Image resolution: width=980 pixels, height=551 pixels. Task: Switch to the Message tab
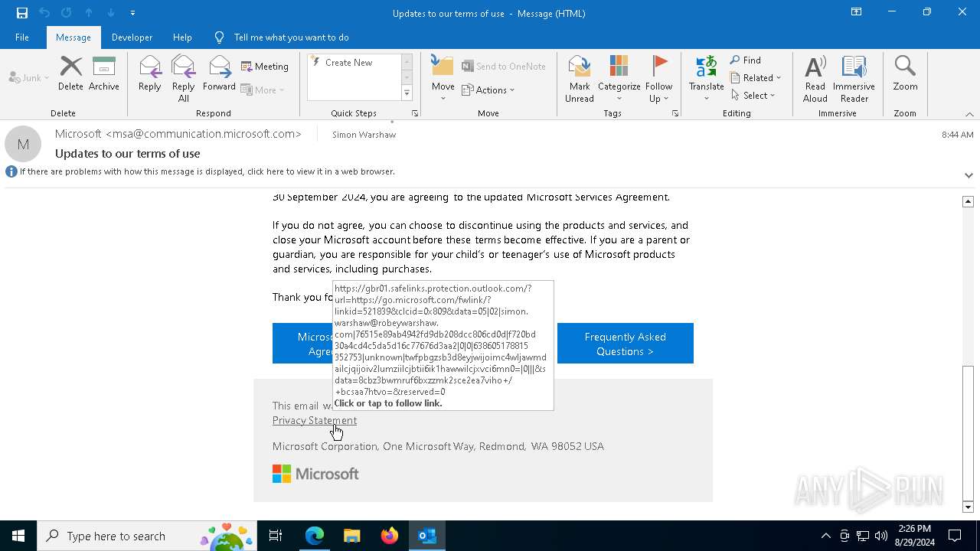click(x=73, y=37)
